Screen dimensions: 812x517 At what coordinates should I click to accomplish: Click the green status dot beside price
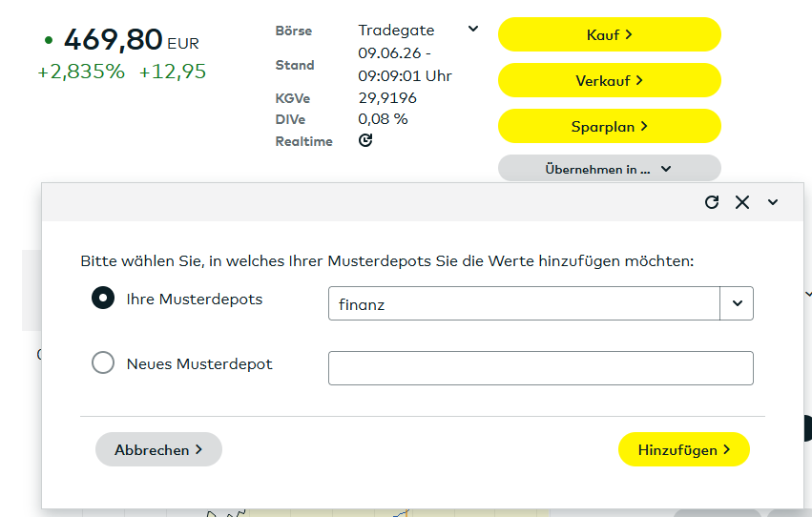coord(49,40)
